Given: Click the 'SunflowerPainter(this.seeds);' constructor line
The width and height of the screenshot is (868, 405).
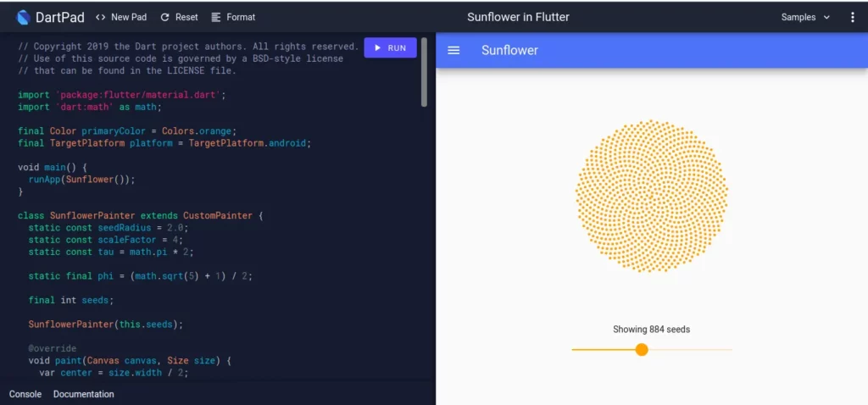Looking at the screenshot, I should tap(106, 325).
